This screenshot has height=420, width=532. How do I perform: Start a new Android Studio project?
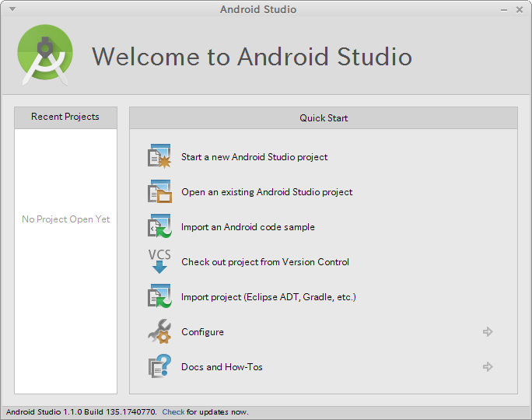254,157
